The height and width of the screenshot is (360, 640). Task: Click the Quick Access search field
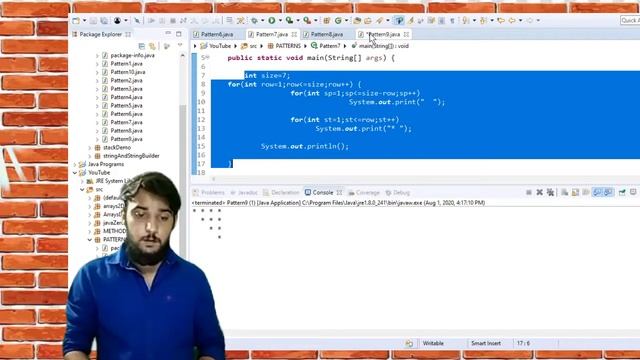[x=630, y=20]
